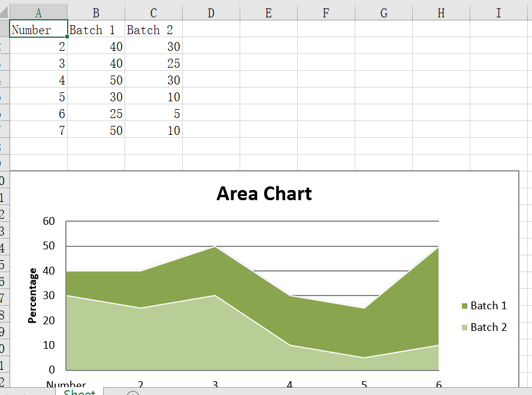532x395 pixels.
Task: Select Batch 2 cell containing 25
Action: 154,62
